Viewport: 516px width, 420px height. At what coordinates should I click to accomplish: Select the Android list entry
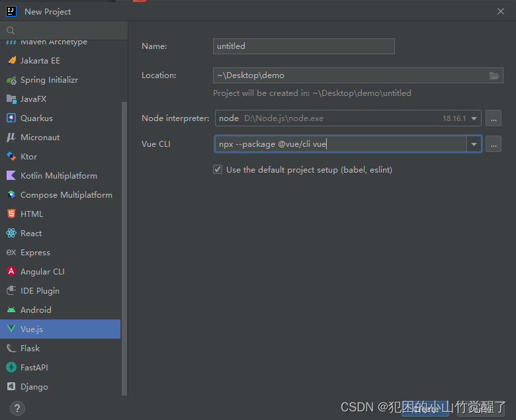point(61,310)
